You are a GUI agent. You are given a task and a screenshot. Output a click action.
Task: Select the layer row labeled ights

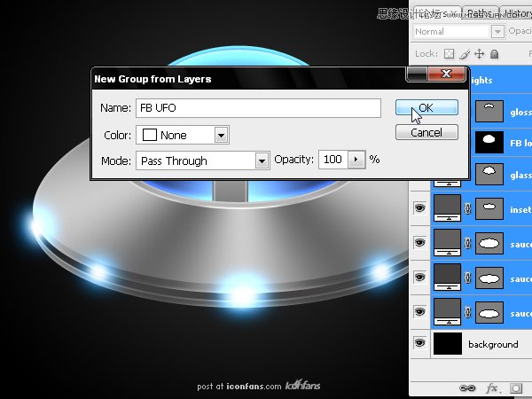501,80
